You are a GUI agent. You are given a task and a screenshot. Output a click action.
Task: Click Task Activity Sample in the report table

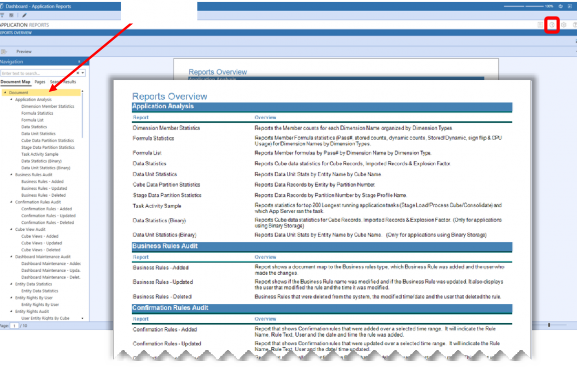tap(157, 206)
